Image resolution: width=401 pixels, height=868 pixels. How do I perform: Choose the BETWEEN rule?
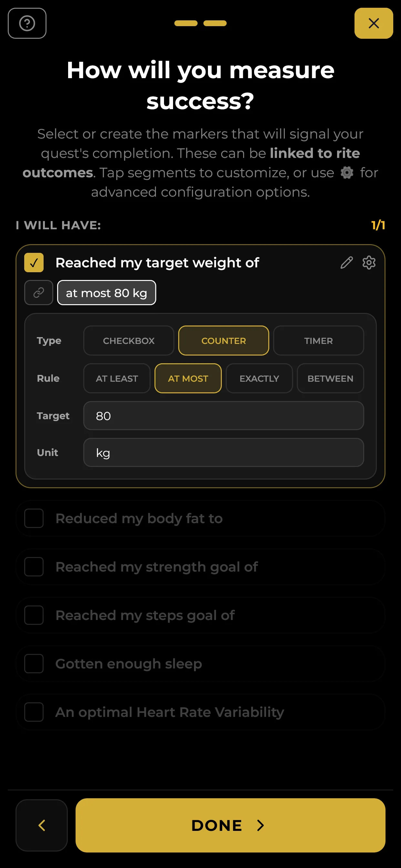330,378
